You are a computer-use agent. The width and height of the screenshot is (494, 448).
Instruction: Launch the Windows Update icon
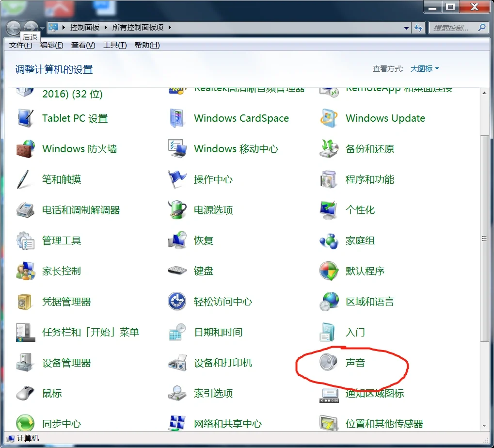(x=329, y=118)
